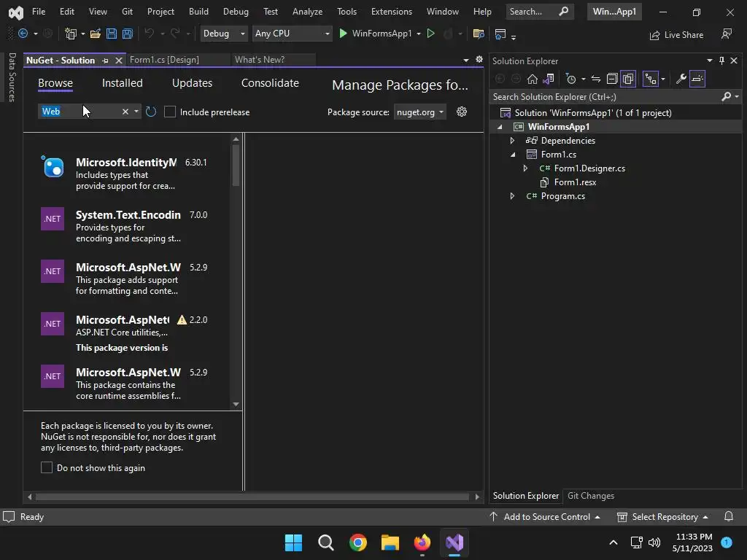
Task: Switch to the Git Changes panel tab
Action: [x=591, y=496]
